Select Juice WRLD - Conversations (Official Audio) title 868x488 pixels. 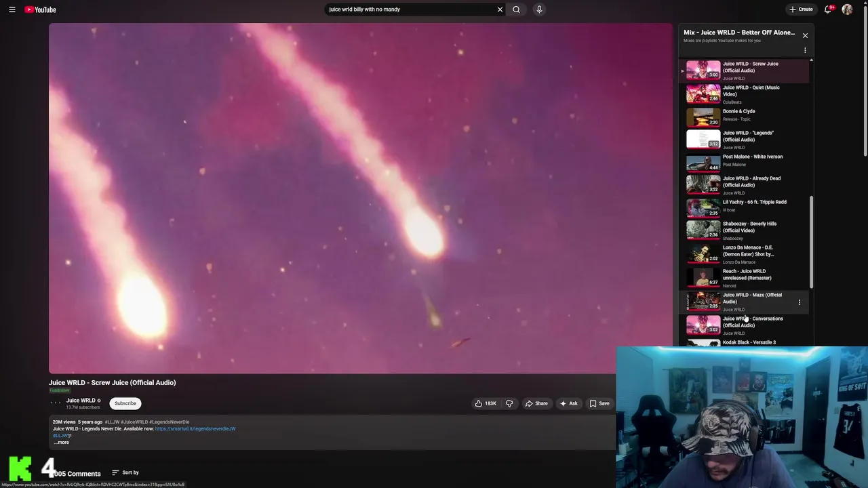pos(753,322)
